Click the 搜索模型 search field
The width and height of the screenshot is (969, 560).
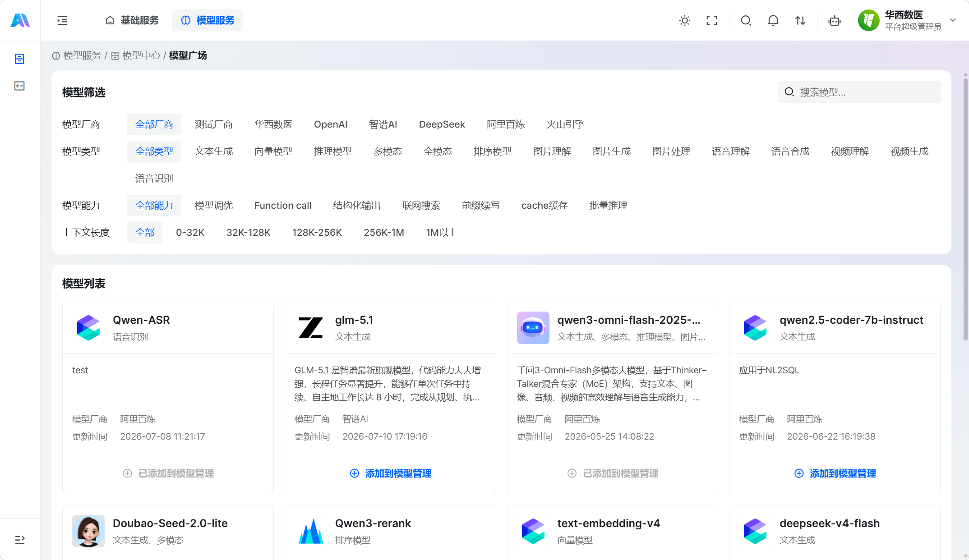coord(859,92)
